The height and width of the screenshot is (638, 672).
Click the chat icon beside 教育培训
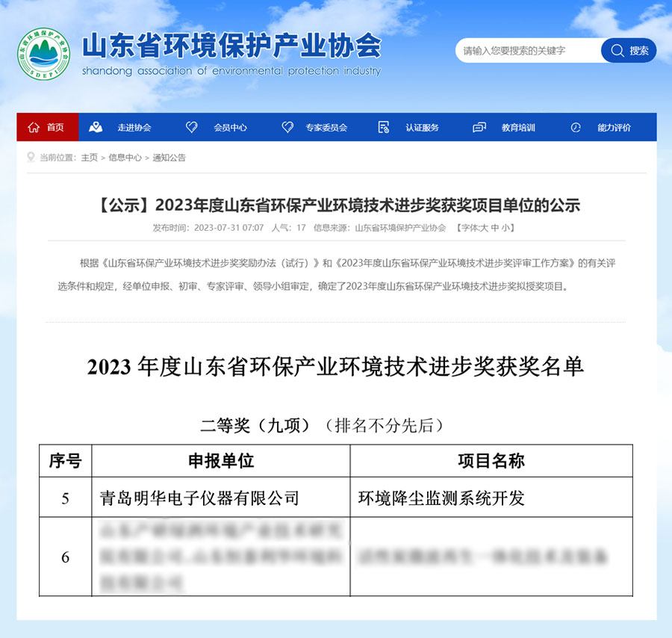[479, 128]
